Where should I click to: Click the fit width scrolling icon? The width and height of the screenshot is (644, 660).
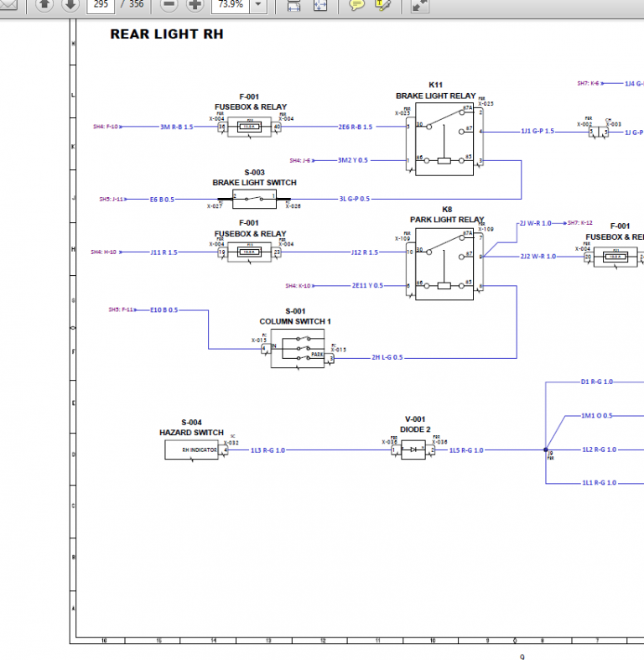[293, 5]
